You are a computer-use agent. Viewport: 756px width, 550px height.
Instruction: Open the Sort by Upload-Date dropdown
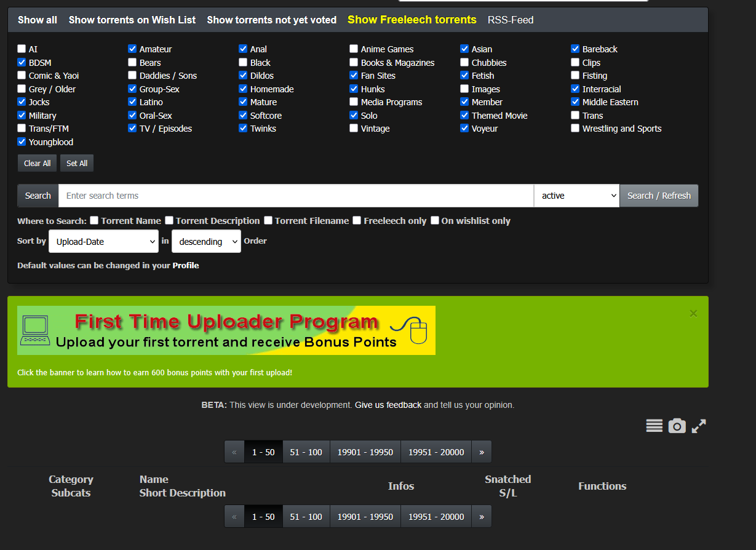(103, 241)
